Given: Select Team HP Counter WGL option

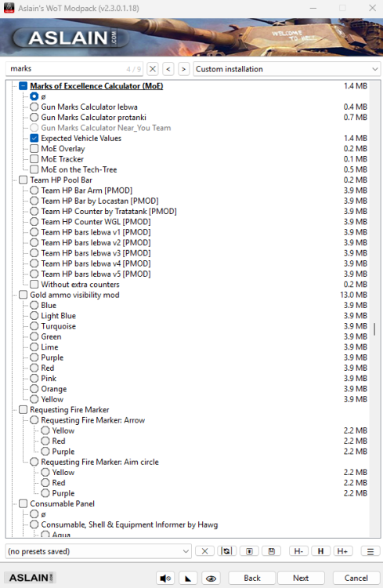Looking at the screenshot, I should pyautogui.click(x=34, y=222).
